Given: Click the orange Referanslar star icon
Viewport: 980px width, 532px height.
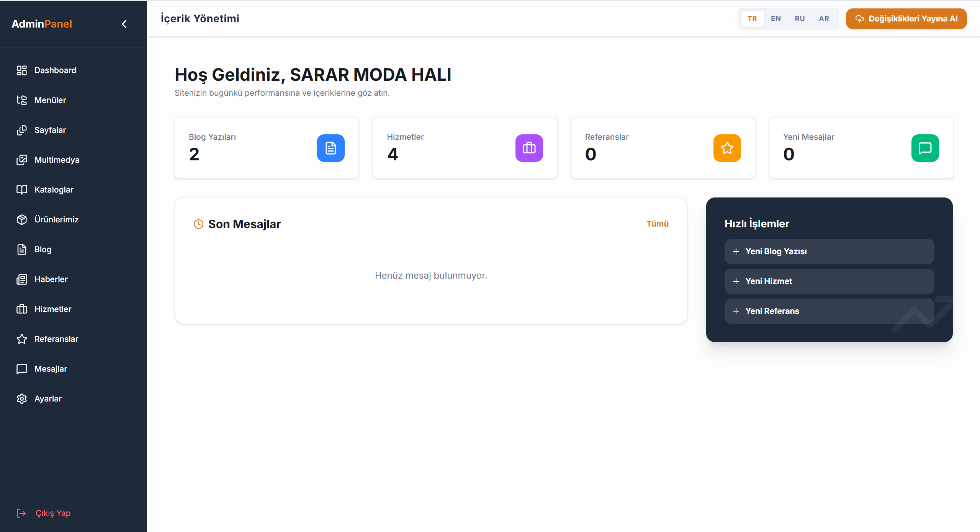Looking at the screenshot, I should coord(727,148).
